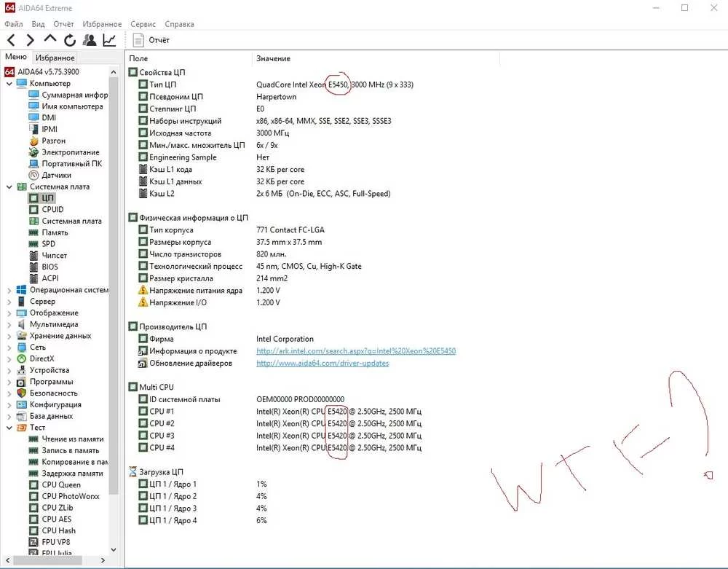Click the Программы icon in the tree

pos(21,382)
